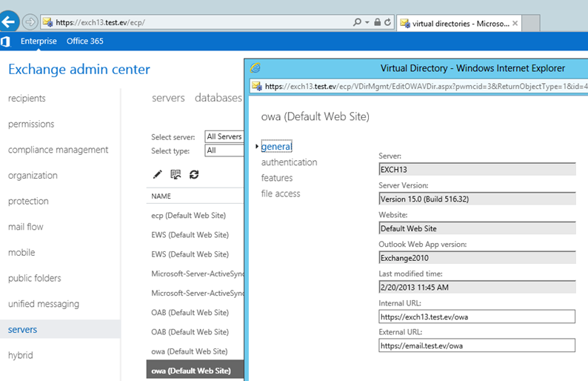This screenshot has height=381, width=588.
Task: Switch to the servers sub-tab
Action: tap(168, 98)
